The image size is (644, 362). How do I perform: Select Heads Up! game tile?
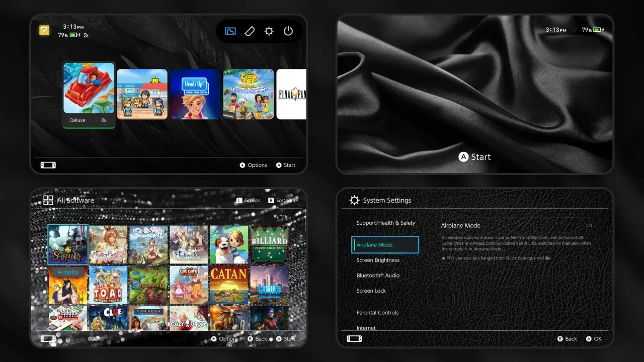(x=195, y=94)
